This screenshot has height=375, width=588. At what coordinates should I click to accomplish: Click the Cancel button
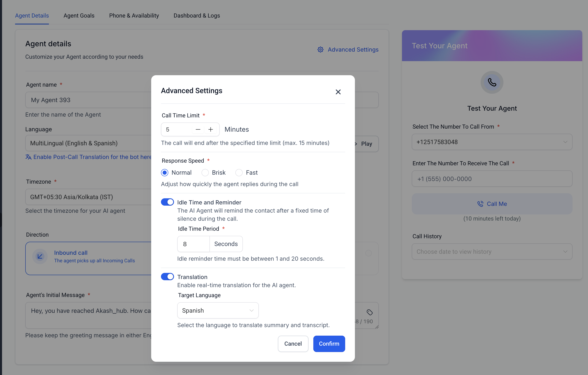click(293, 344)
